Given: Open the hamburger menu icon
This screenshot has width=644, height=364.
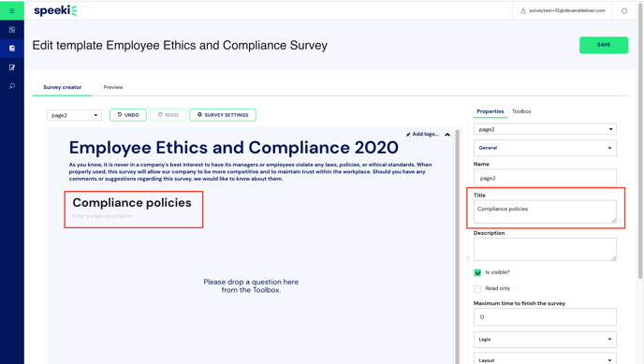Looking at the screenshot, I should pyautogui.click(x=12, y=10).
